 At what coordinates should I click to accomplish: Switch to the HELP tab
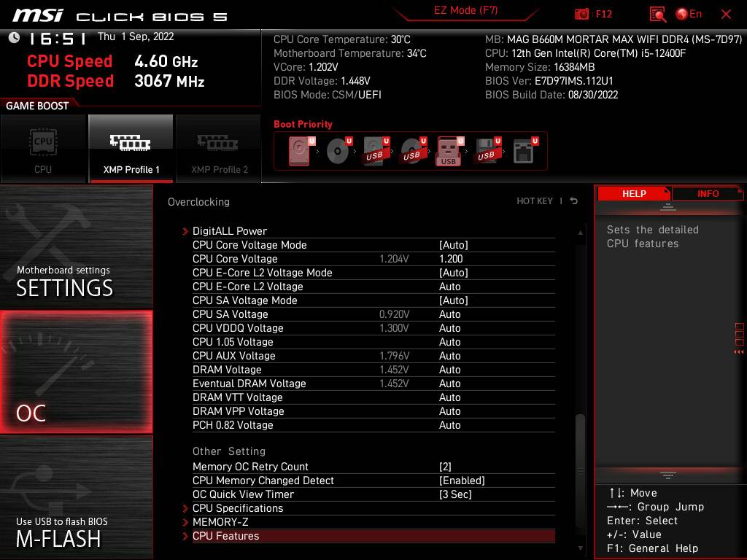[x=634, y=194]
